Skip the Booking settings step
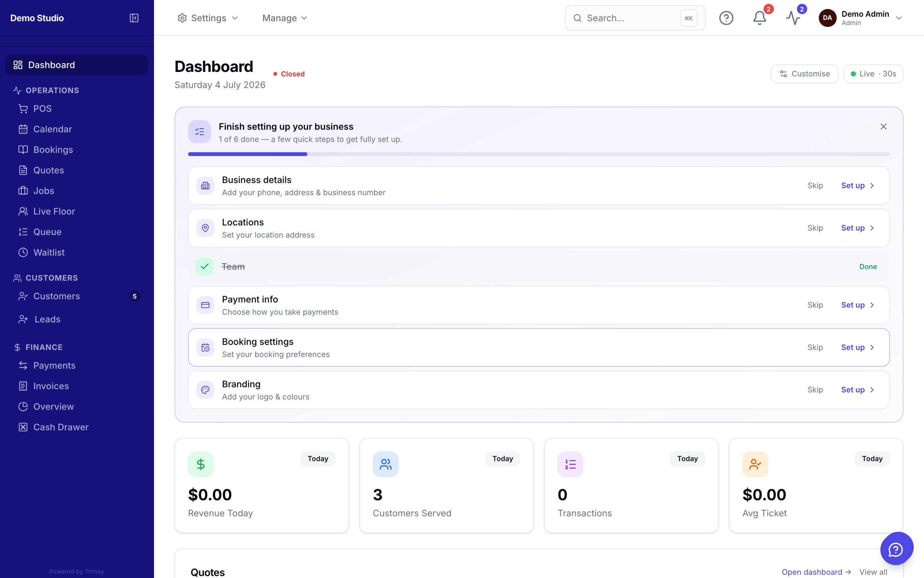The image size is (924, 578). (x=815, y=347)
